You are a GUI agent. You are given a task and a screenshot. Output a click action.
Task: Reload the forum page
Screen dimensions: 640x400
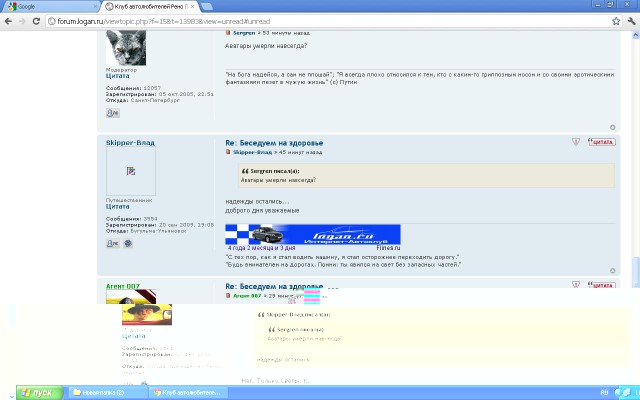pyautogui.click(x=36, y=21)
